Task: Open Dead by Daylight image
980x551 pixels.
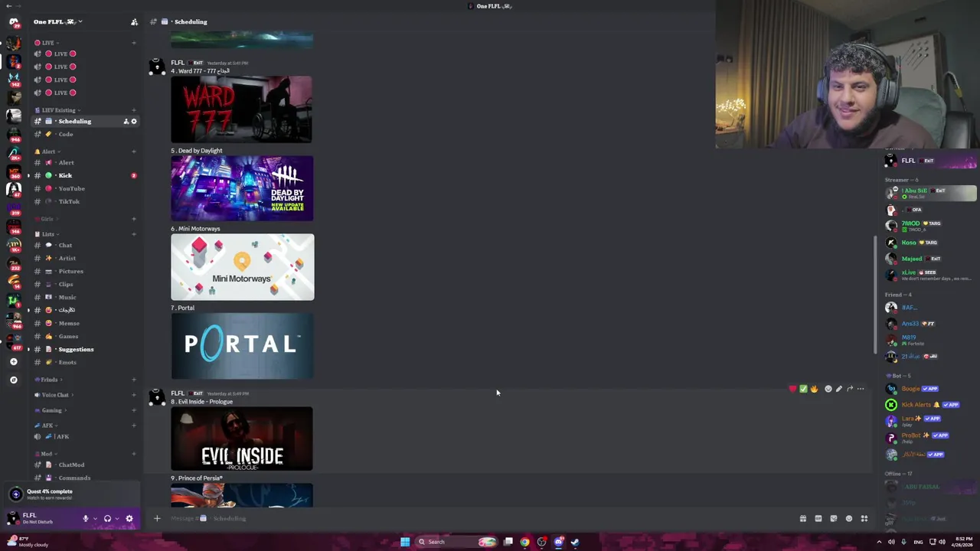Action: [x=242, y=188]
